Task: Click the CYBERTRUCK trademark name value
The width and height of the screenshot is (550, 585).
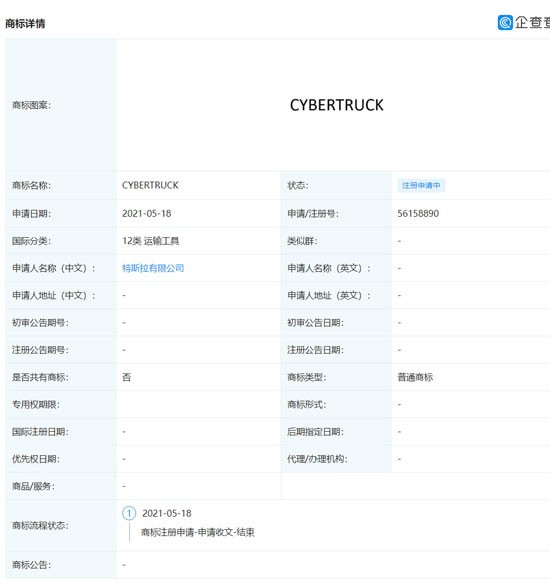Action: (150, 185)
